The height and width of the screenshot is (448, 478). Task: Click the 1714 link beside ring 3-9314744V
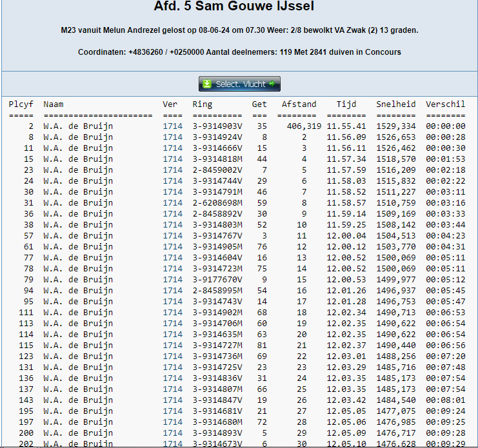click(172, 181)
